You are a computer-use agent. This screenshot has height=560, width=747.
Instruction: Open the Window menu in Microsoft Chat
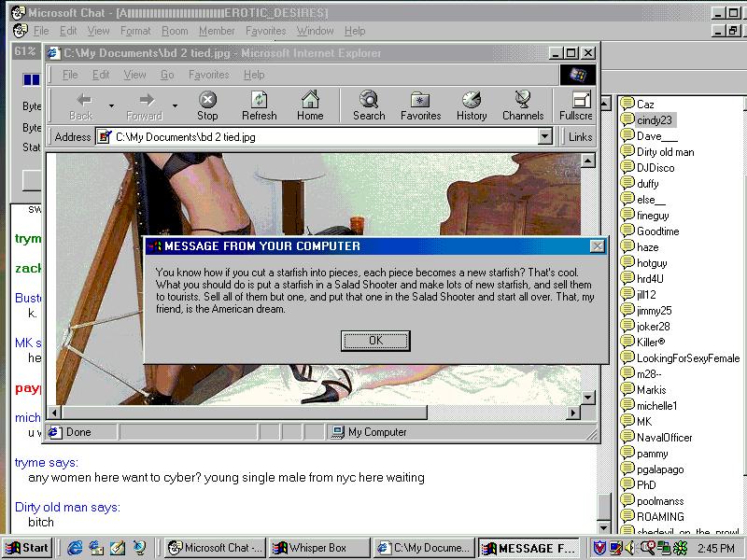point(316,31)
